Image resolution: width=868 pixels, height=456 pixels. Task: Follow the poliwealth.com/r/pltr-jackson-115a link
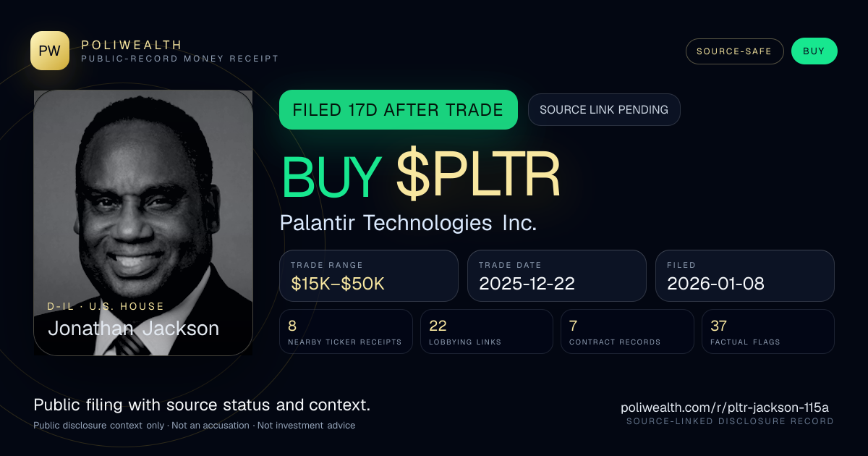point(727,408)
